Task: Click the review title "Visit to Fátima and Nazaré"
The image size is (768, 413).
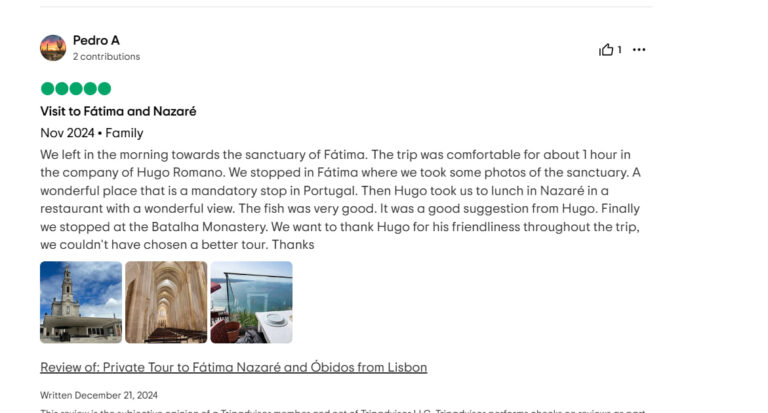Action: (118, 111)
